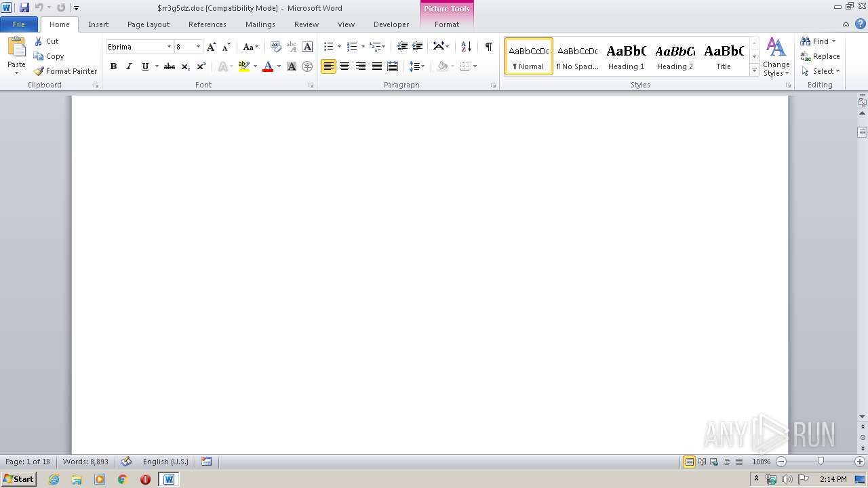Decrease paragraph indent
Screen dimensions: 868x488
coord(402,47)
